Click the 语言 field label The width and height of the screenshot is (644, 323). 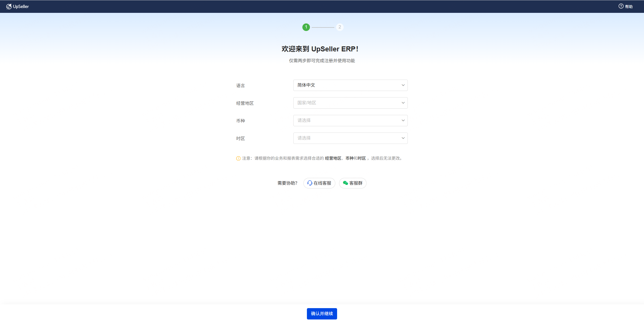[x=240, y=86]
